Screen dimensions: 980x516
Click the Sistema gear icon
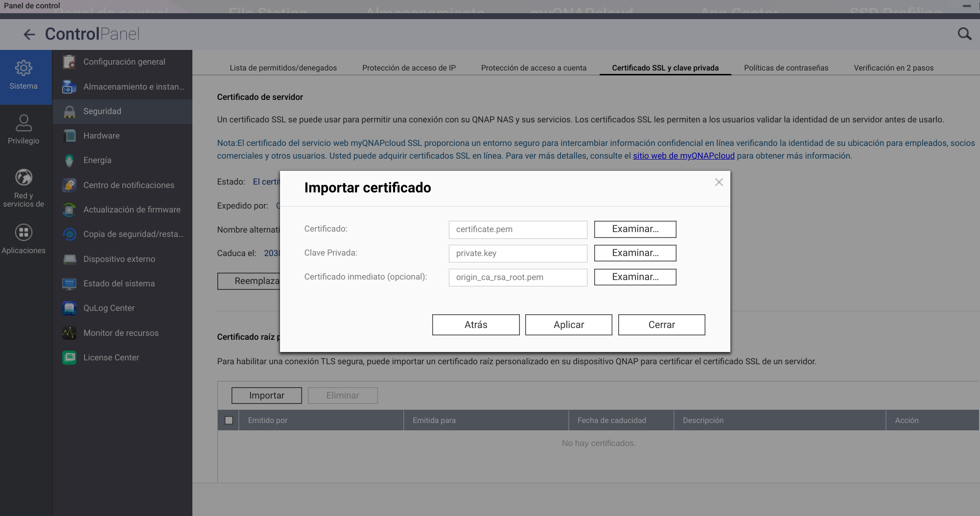(23, 68)
